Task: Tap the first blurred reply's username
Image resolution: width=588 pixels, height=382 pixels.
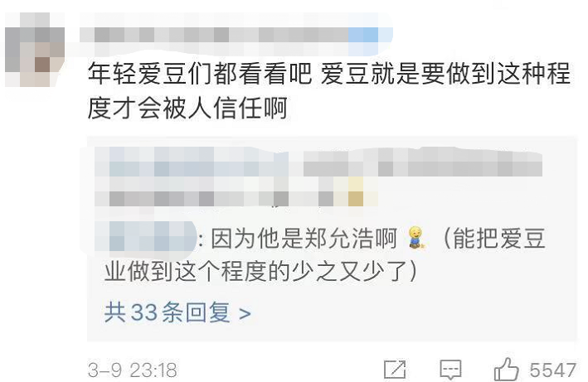Action: click(192, 162)
